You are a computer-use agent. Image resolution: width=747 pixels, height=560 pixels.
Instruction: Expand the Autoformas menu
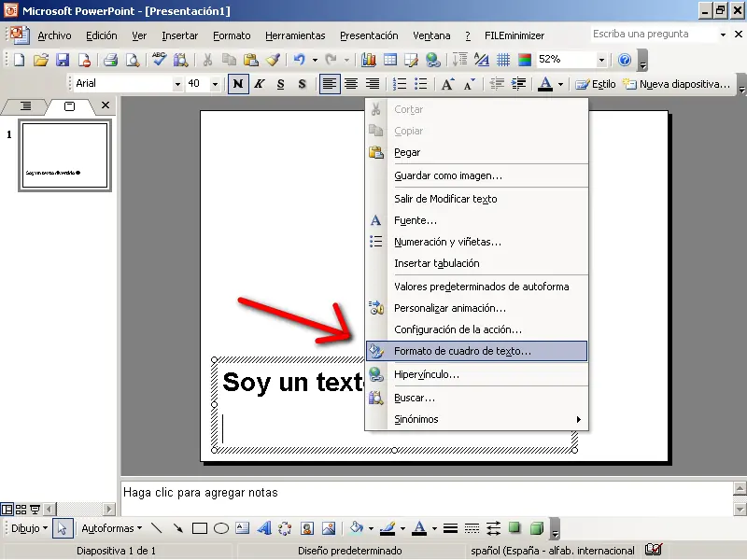coord(111,528)
